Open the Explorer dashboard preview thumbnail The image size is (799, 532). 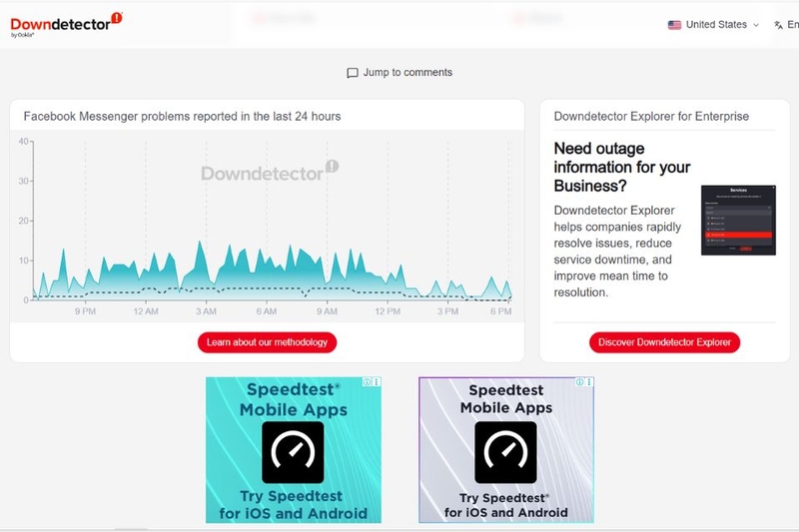738,220
